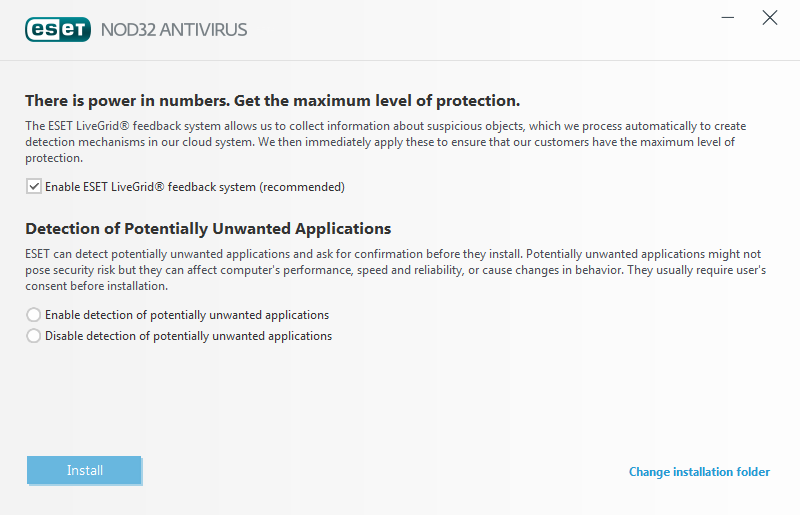800x515 pixels.
Task: Start setup with the Install button
Action: click(84, 470)
